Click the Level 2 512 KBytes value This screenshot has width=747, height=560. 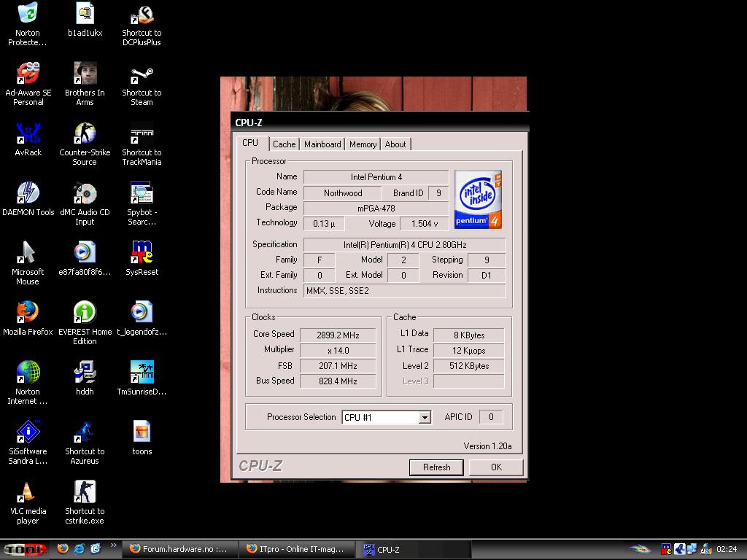(469, 366)
